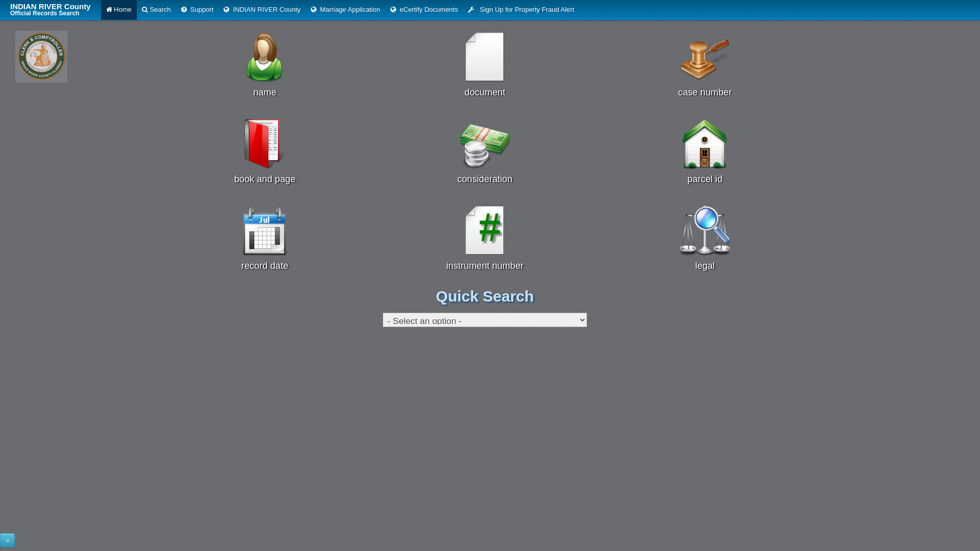Open the Search navigation menu item

(x=156, y=9)
